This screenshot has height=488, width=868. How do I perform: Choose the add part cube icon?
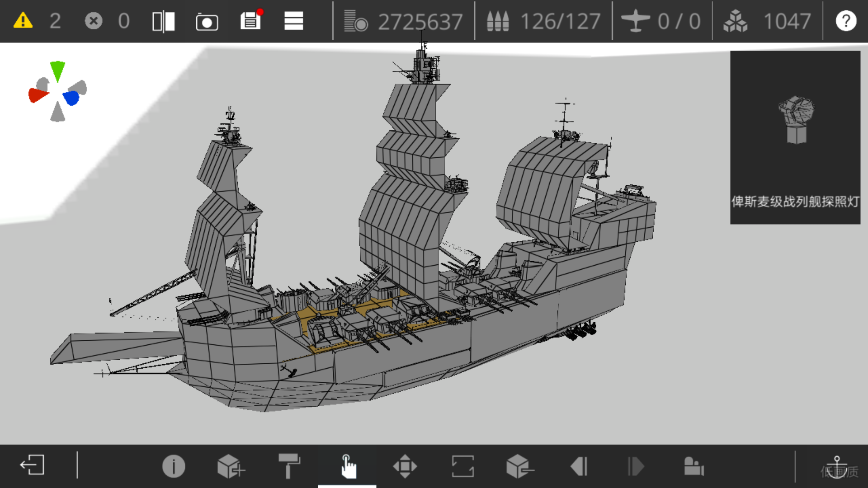[231, 466]
